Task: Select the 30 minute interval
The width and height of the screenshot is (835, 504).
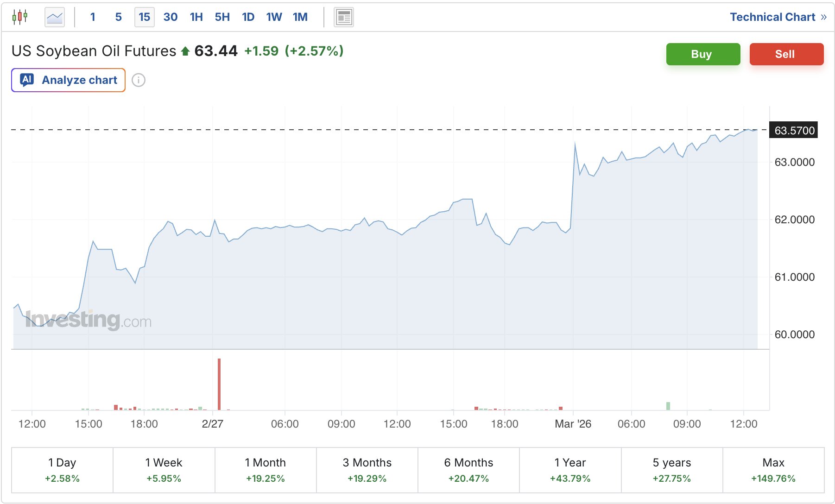Action: click(x=171, y=17)
